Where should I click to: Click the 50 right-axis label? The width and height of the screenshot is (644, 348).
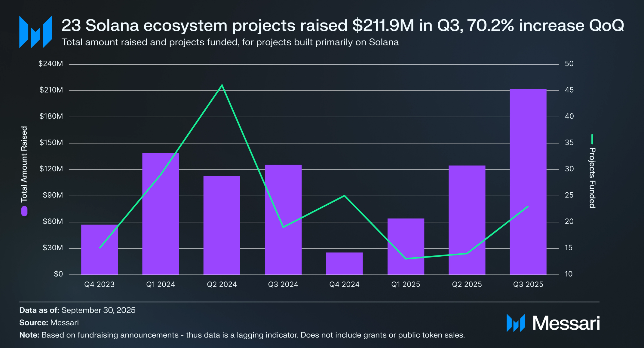click(x=569, y=64)
